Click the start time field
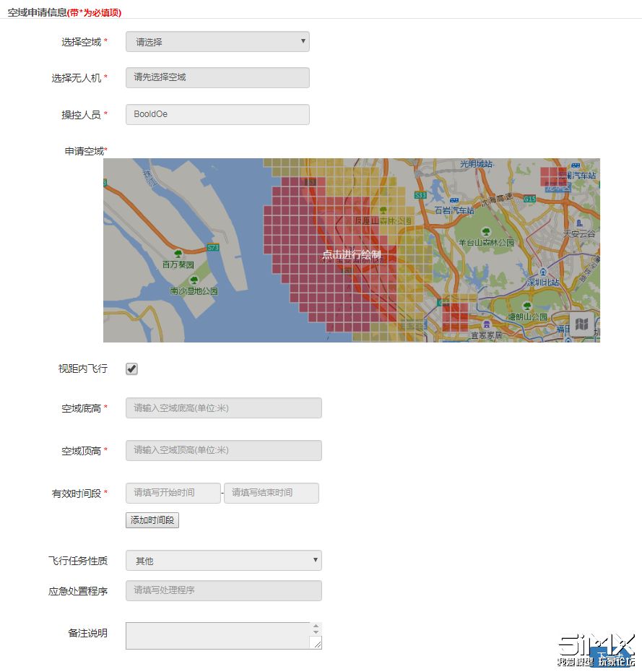Viewport: 642px width, 672px height. (173, 493)
